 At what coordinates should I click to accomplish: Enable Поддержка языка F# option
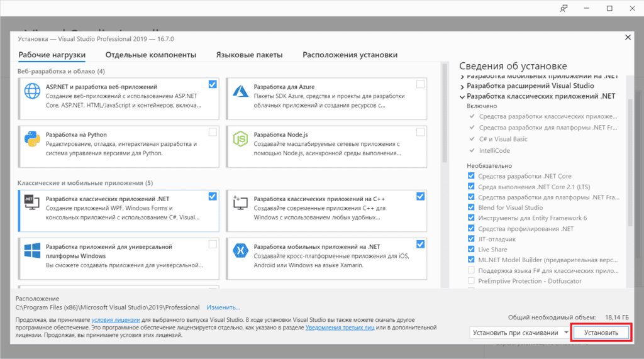point(471,270)
